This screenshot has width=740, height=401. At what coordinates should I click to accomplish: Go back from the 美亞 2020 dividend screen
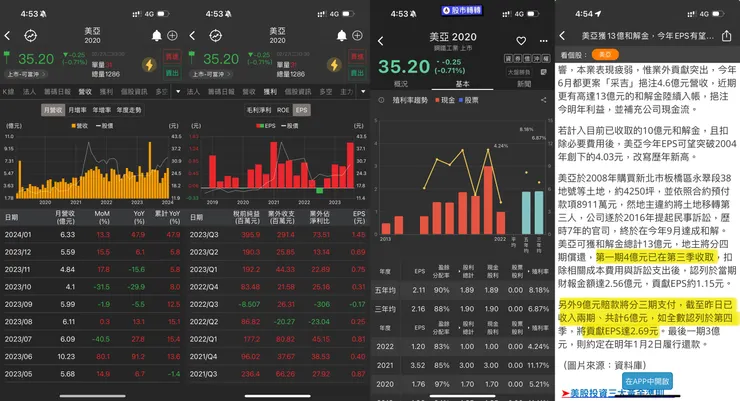(381, 41)
